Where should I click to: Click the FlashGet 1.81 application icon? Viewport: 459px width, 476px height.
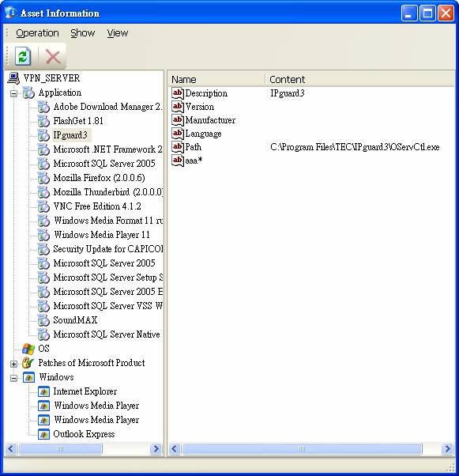click(x=43, y=121)
